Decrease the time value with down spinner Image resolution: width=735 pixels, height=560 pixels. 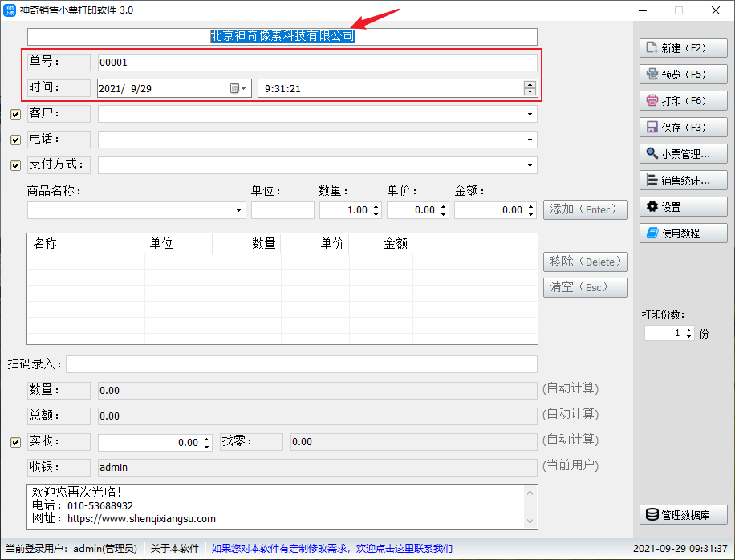click(530, 91)
